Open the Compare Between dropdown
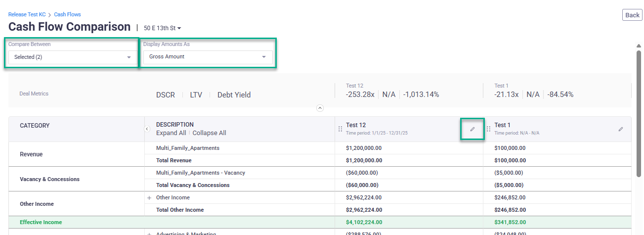The height and width of the screenshot is (235, 644). point(73,57)
